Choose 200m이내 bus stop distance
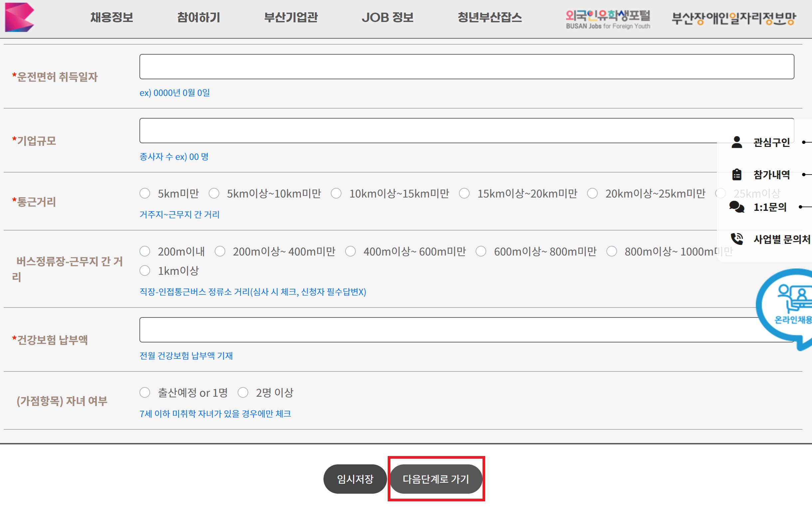The image size is (812, 512). coord(145,251)
